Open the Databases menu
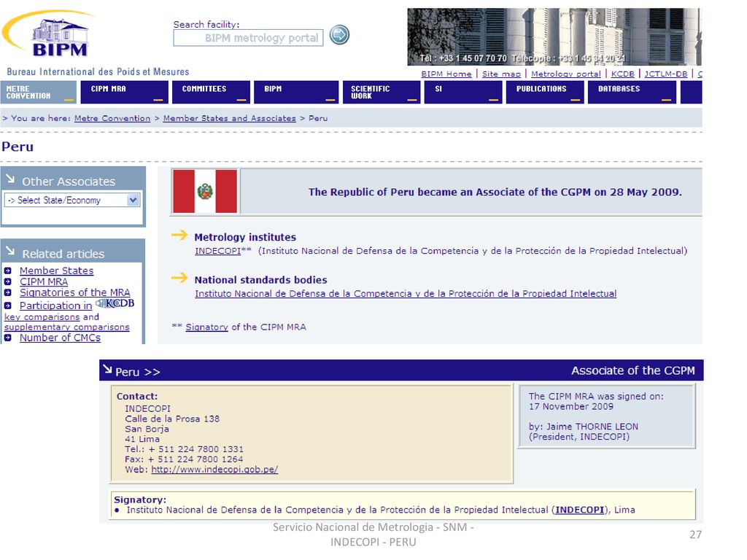 tap(632, 92)
